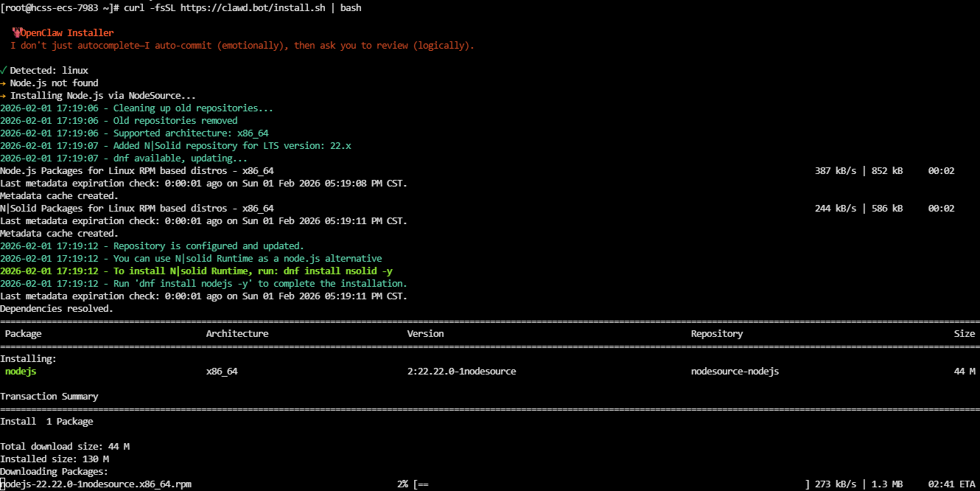The height and width of the screenshot is (491, 980).
Task: Click 'Installing Node.js via NodeSource...' line
Action: (x=103, y=96)
